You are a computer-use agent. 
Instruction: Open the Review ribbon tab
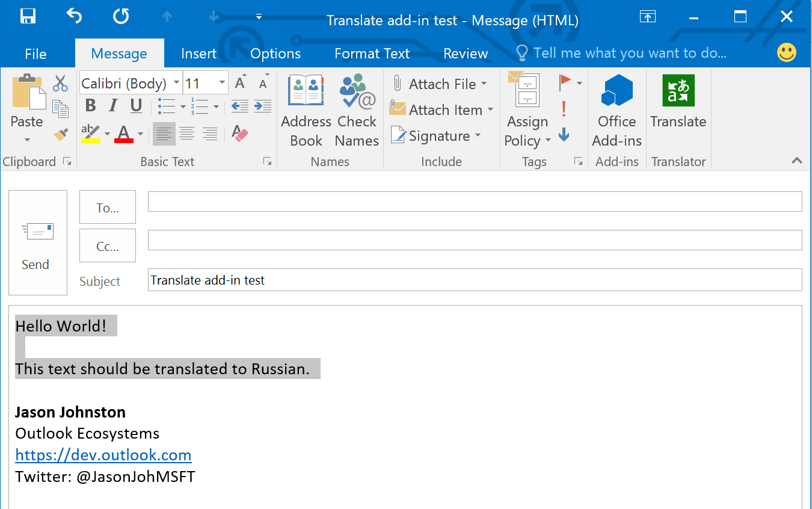pyautogui.click(x=465, y=53)
